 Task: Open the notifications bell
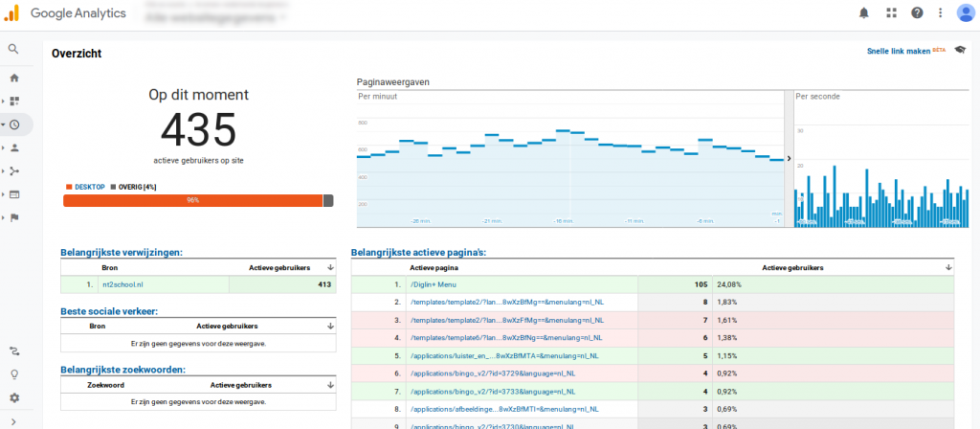point(864,13)
